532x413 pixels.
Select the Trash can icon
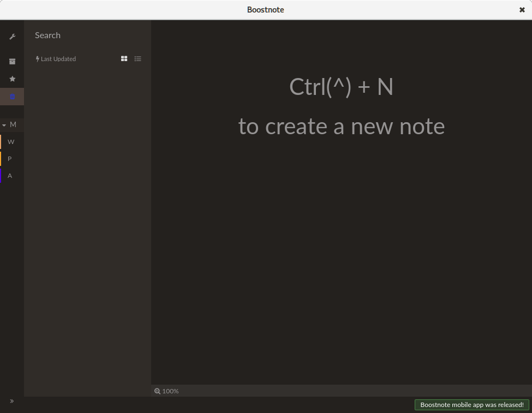[12, 97]
